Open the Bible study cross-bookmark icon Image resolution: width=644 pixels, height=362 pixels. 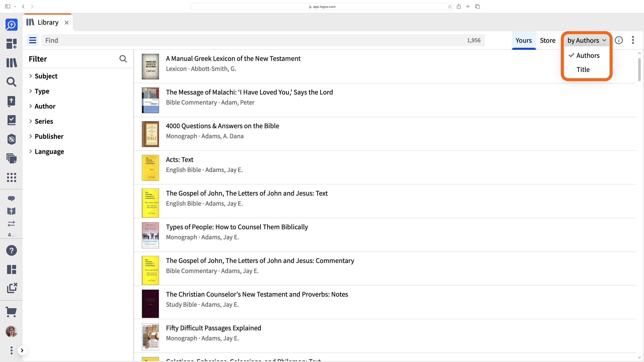click(12, 101)
